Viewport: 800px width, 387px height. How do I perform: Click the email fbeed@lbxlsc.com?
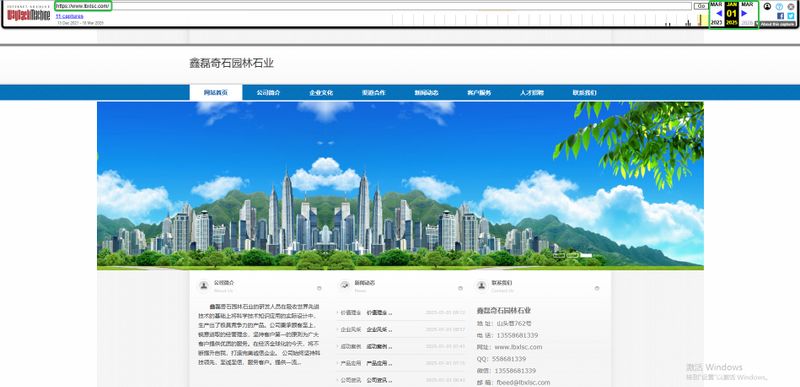(x=522, y=382)
